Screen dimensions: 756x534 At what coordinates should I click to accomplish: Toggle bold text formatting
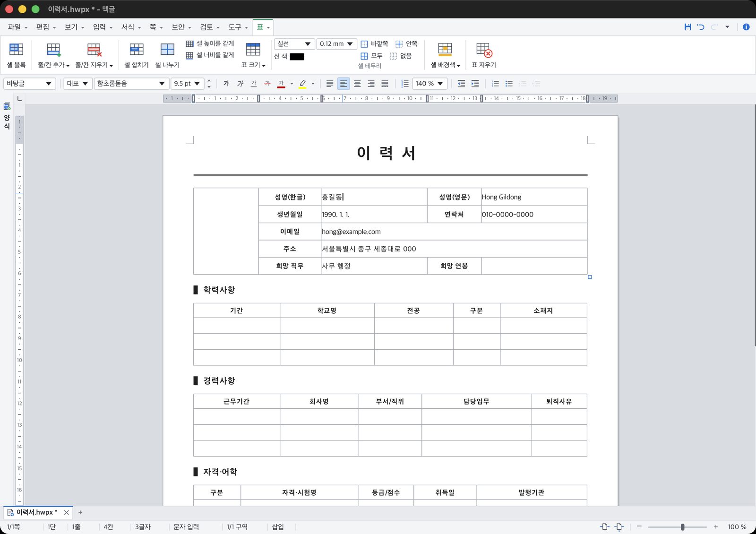click(x=226, y=84)
